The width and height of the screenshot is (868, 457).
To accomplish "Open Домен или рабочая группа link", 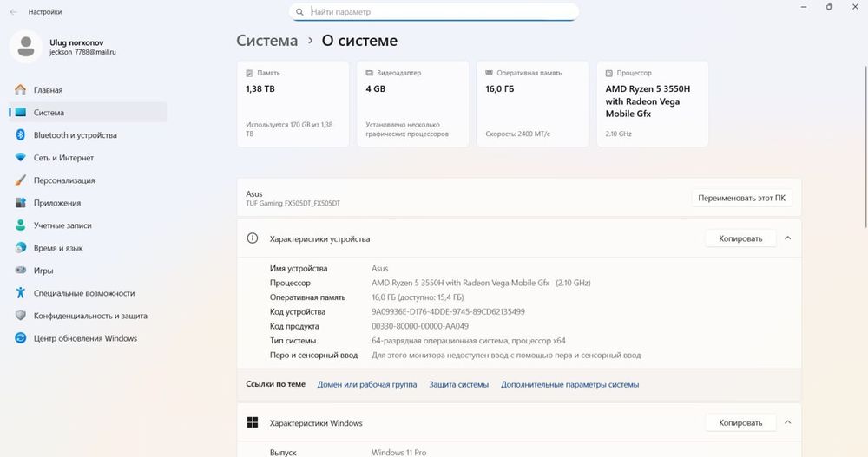I will tap(367, 384).
